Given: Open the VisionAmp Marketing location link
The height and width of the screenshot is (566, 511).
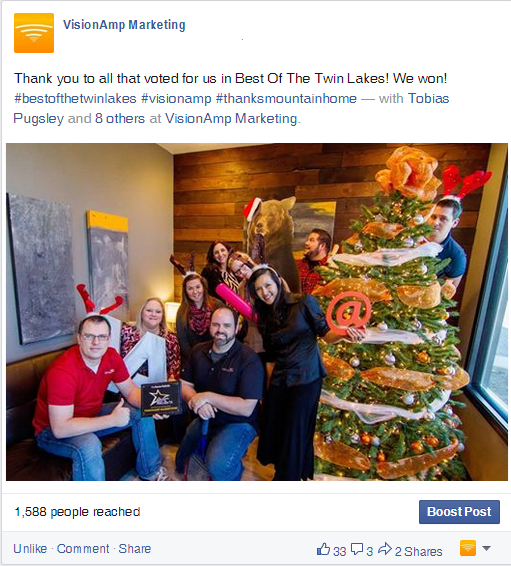Looking at the screenshot, I should pyautogui.click(x=231, y=118).
